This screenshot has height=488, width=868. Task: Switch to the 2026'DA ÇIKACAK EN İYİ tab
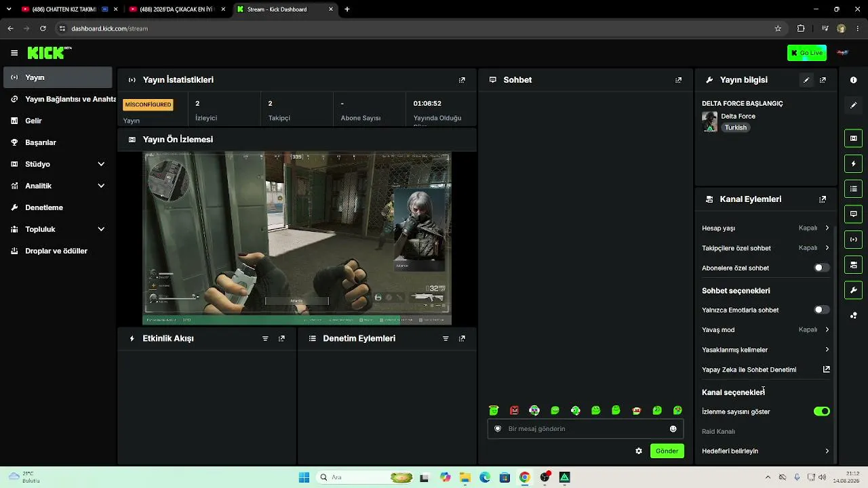click(x=178, y=9)
